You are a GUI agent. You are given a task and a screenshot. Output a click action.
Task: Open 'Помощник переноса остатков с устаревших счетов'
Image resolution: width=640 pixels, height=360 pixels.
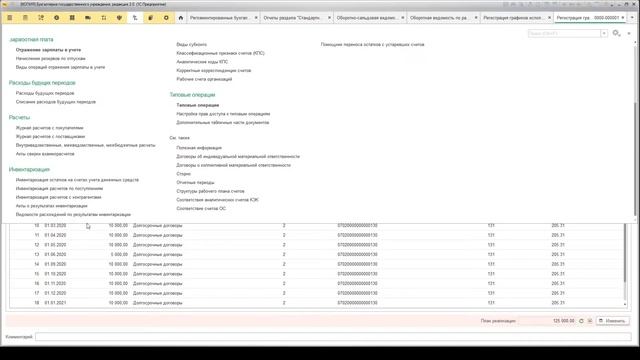[372, 44]
